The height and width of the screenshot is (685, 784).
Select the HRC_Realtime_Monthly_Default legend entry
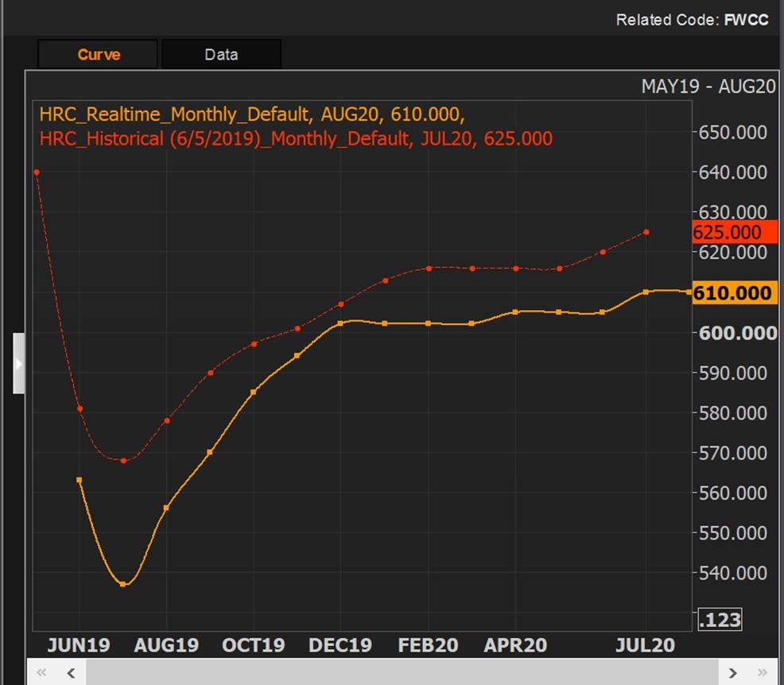click(x=251, y=115)
